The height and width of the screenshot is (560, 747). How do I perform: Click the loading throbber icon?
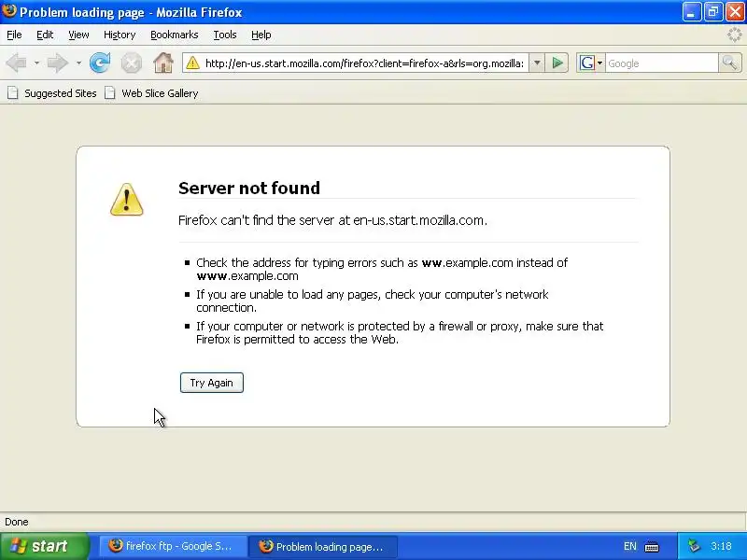point(735,35)
